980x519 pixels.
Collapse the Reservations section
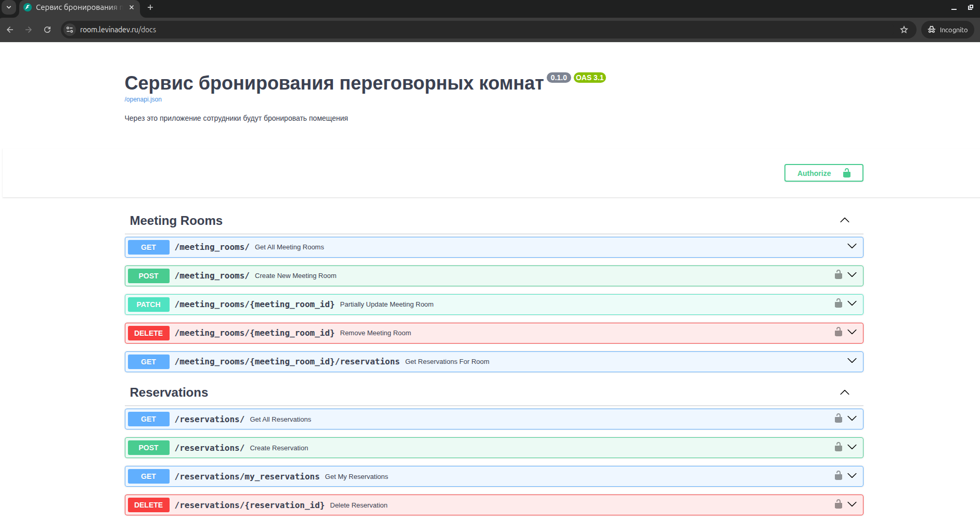pos(845,393)
